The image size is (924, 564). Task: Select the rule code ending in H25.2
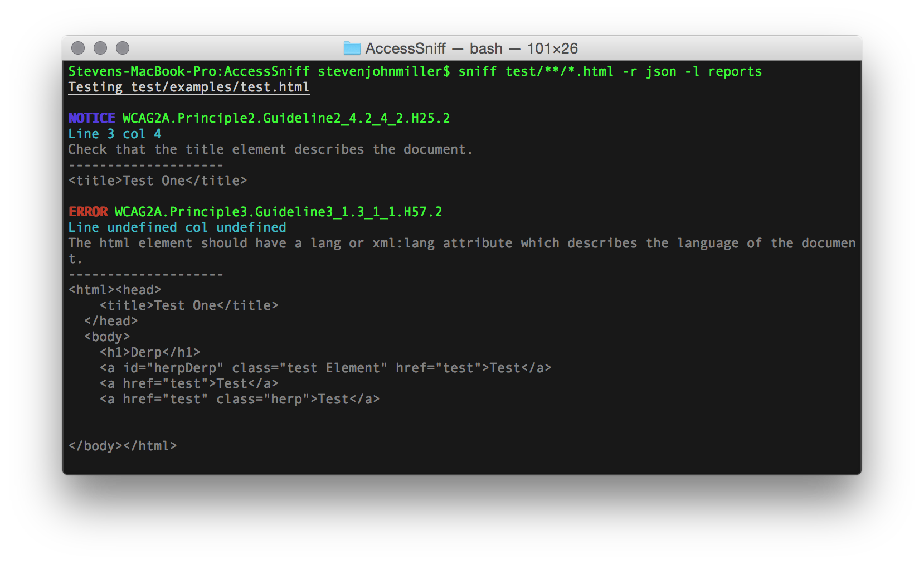(x=286, y=118)
